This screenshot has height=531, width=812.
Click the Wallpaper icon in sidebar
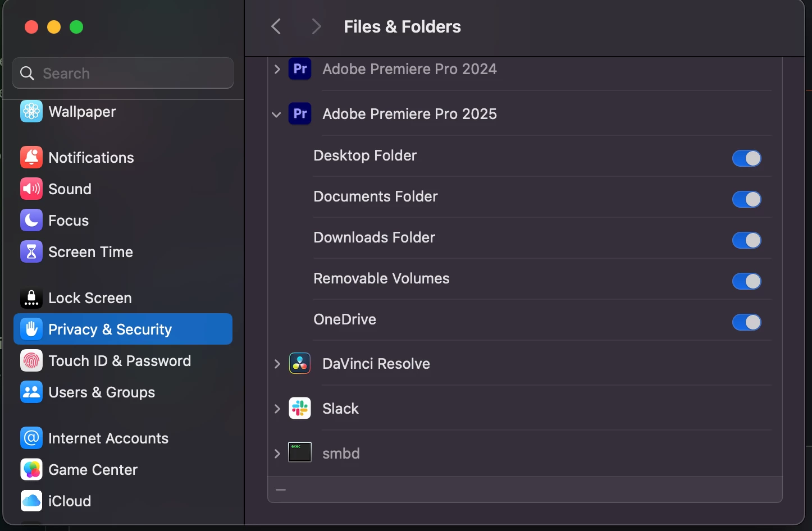[x=31, y=112]
